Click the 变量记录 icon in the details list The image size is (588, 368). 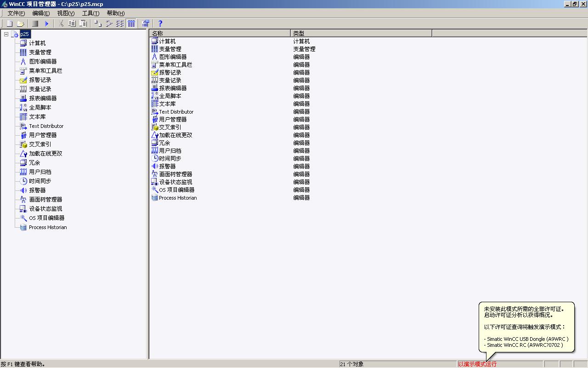[x=154, y=80]
